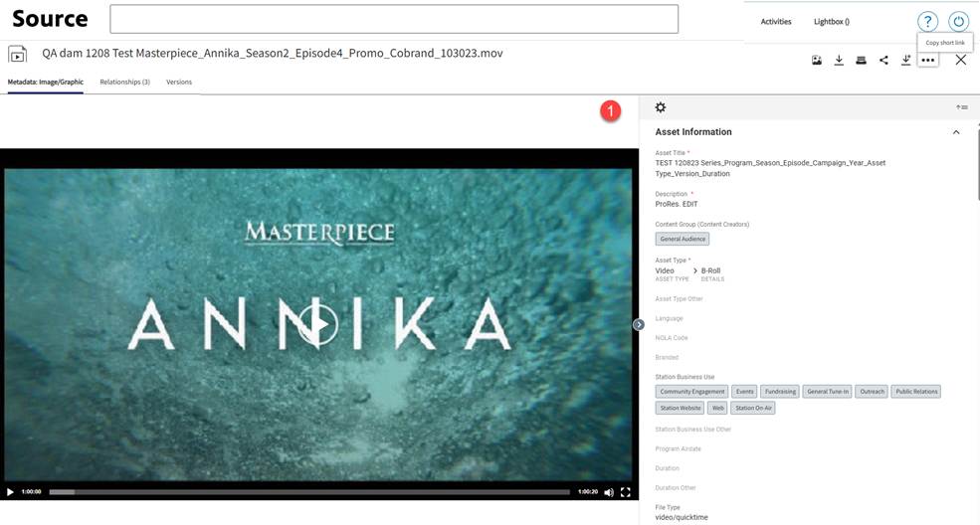Click the General Tune-In tag
Image resolution: width=980 pixels, height=525 pixels.
click(x=828, y=392)
